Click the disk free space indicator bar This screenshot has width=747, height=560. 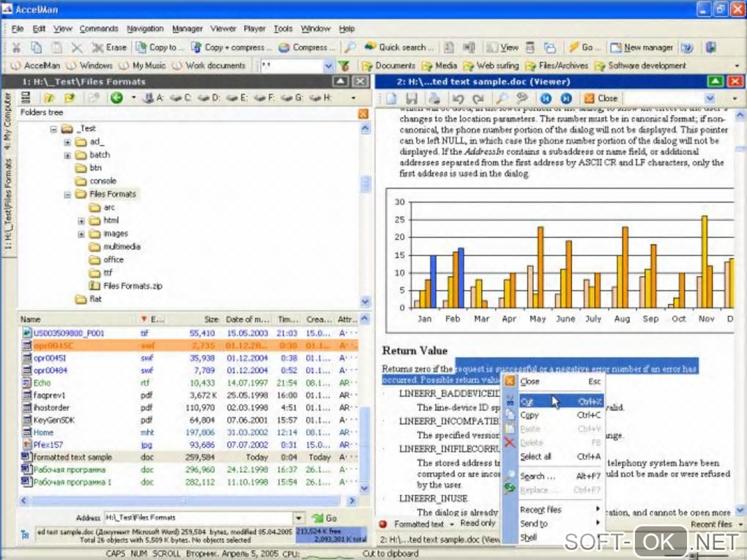[331, 535]
